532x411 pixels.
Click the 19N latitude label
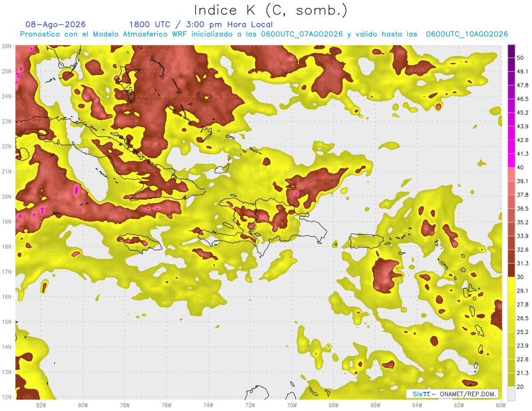[x=7, y=221]
